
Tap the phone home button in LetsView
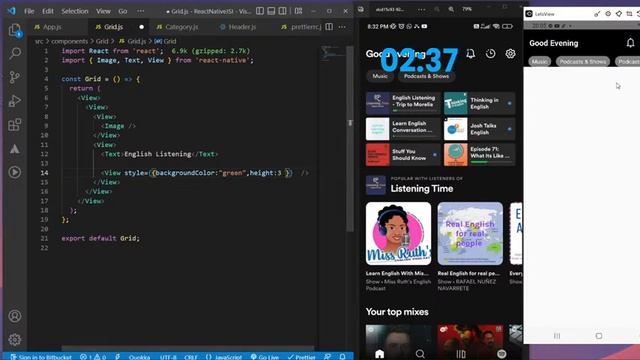[599, 336]
